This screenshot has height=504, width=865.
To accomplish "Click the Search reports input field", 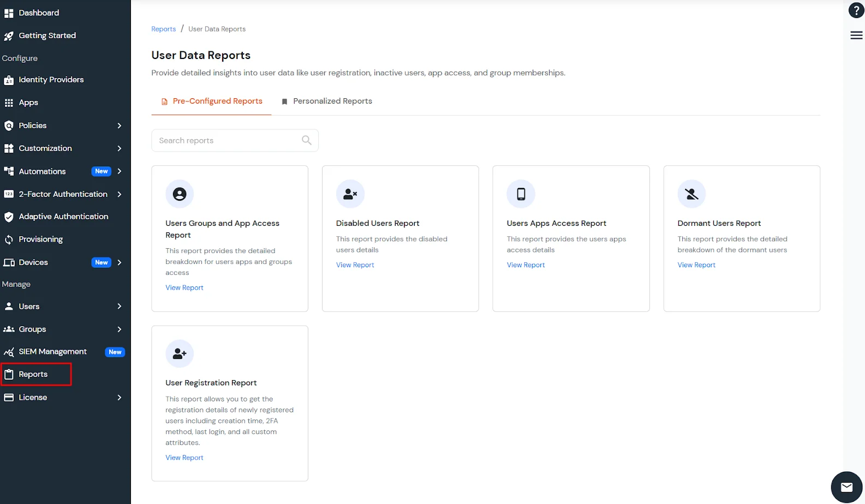I will coord(235,141).
